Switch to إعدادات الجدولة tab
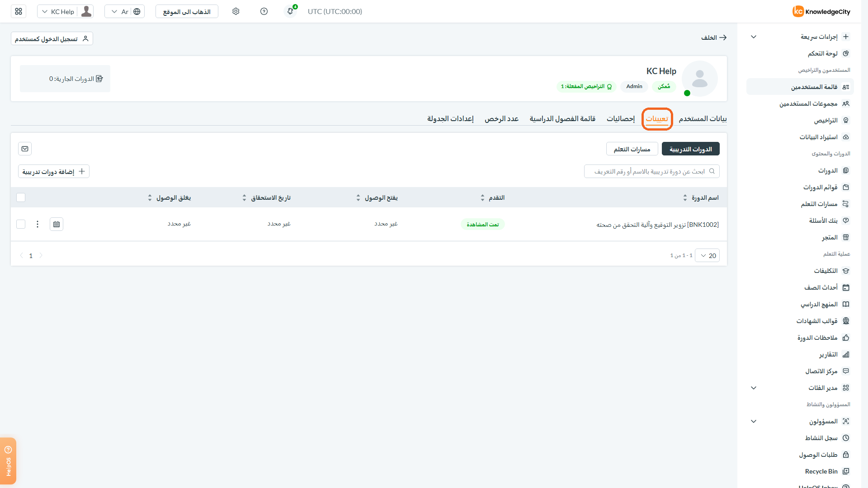Image resolution: width=868 pixels, height=488 pixels. pyautogui.click(x=450, y=118)
